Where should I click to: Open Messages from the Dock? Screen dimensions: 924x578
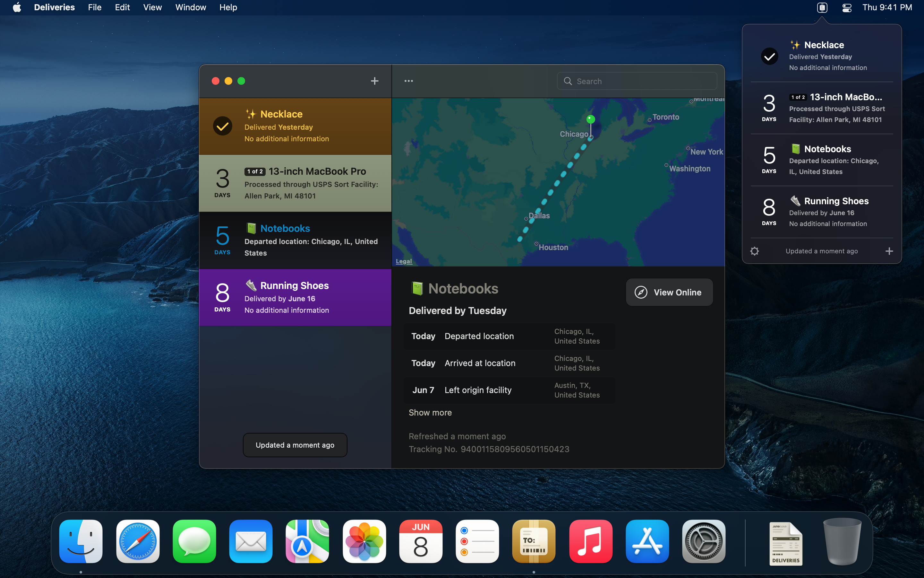pos(194,541)
